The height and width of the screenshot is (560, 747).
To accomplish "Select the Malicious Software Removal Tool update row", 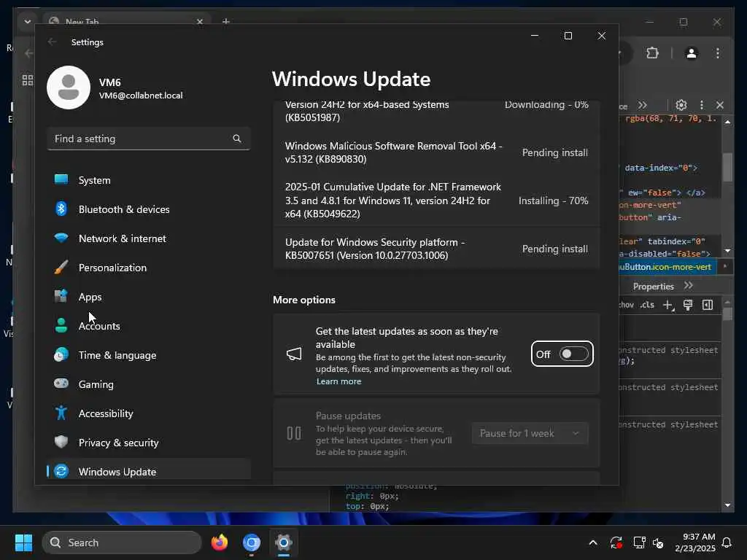I will click(436, 152).
